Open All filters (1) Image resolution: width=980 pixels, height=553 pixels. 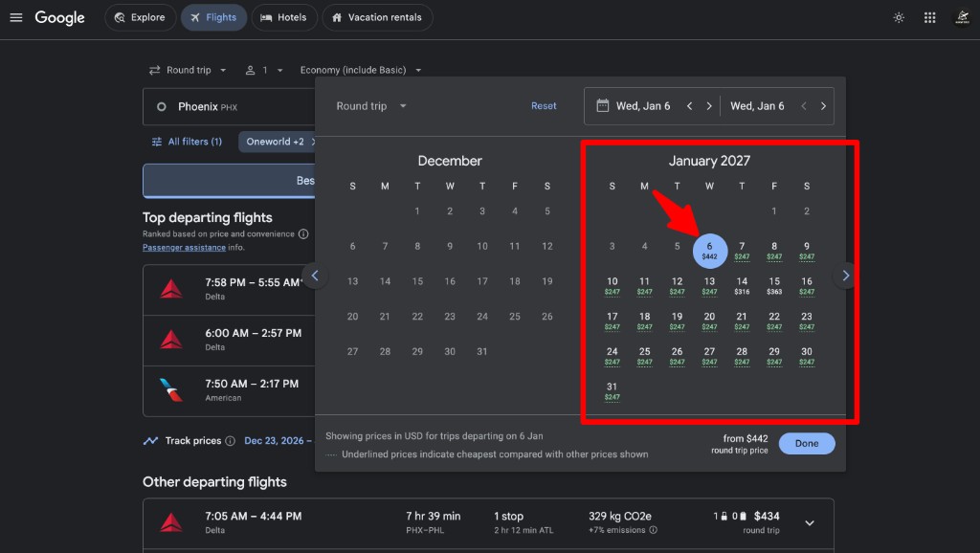[x=187, y=142]
